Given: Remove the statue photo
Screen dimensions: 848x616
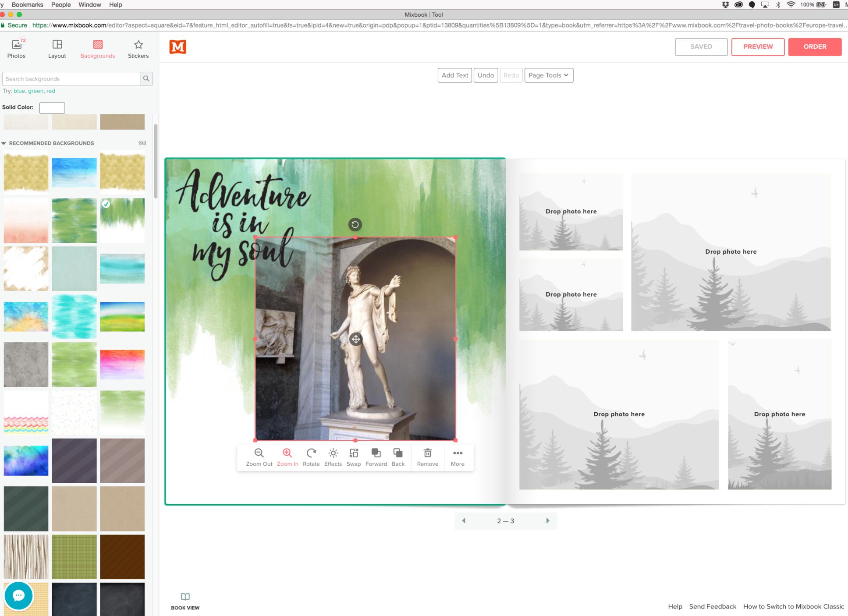Looking at the screenshot, I should (x=427, y=457).
